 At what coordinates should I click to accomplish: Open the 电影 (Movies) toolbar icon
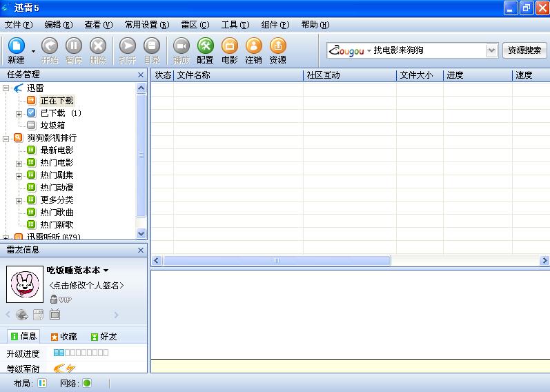230,50
